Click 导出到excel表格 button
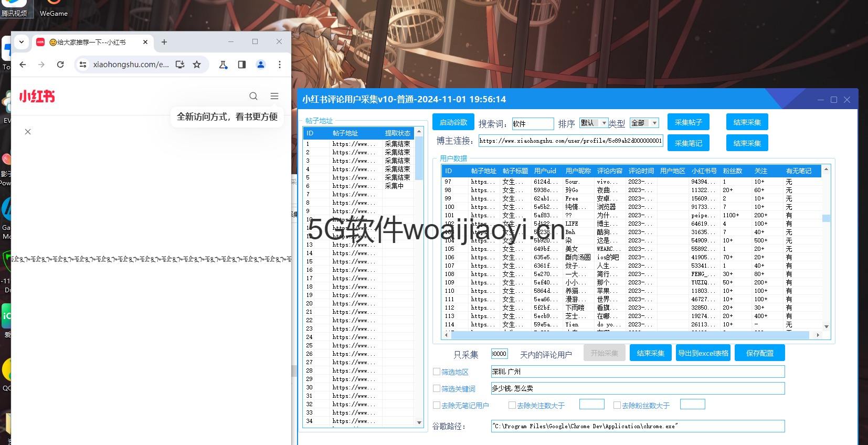Image resolution: width=868 pixels, height=445 pixels. [703, 353]
